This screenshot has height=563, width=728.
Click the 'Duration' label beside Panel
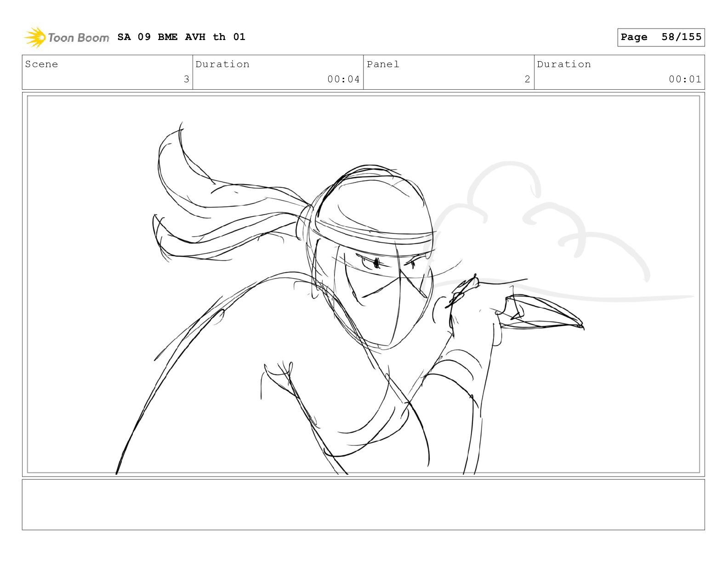click(x=564, y=64)
